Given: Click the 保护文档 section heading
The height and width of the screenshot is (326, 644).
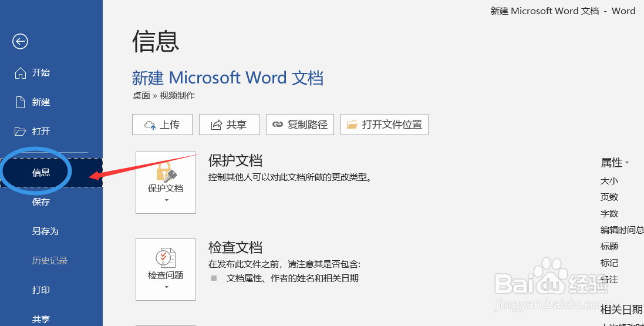Looking at the screenshot, I should click(x=235, y=161).
